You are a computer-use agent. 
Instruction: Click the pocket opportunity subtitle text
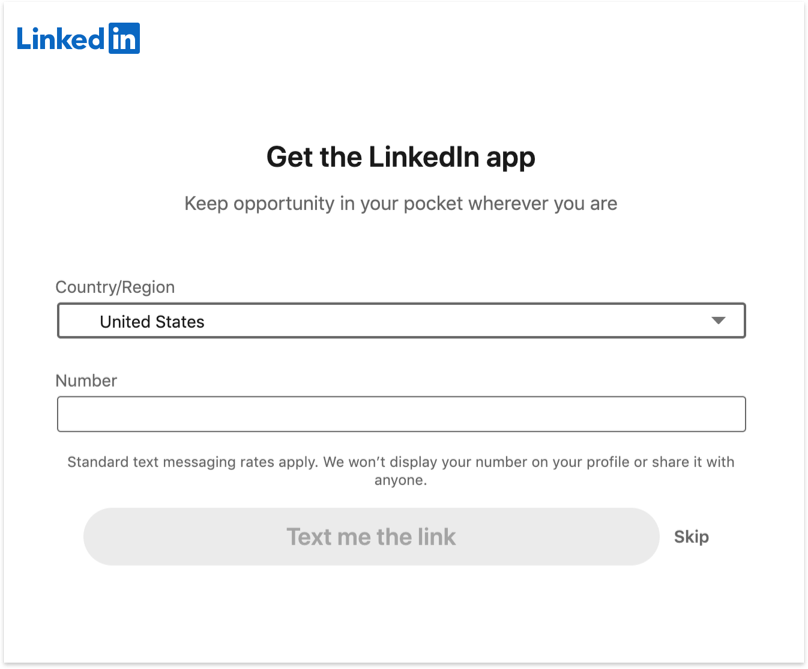[400, 203]
